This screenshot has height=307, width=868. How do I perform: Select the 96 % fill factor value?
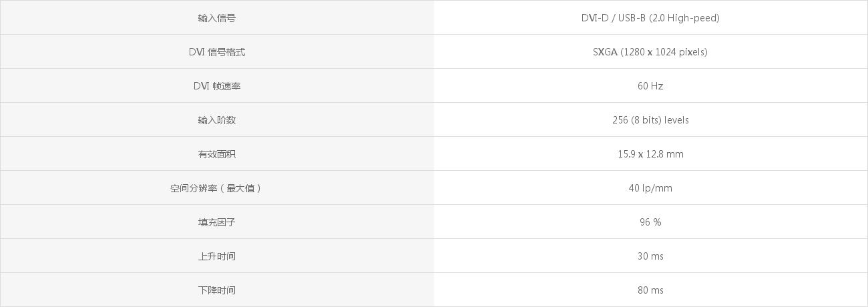point(650,222)
